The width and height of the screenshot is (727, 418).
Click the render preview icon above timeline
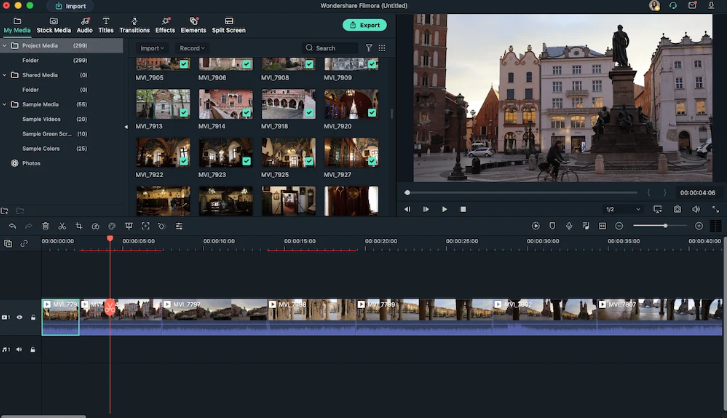coord(536,226)
